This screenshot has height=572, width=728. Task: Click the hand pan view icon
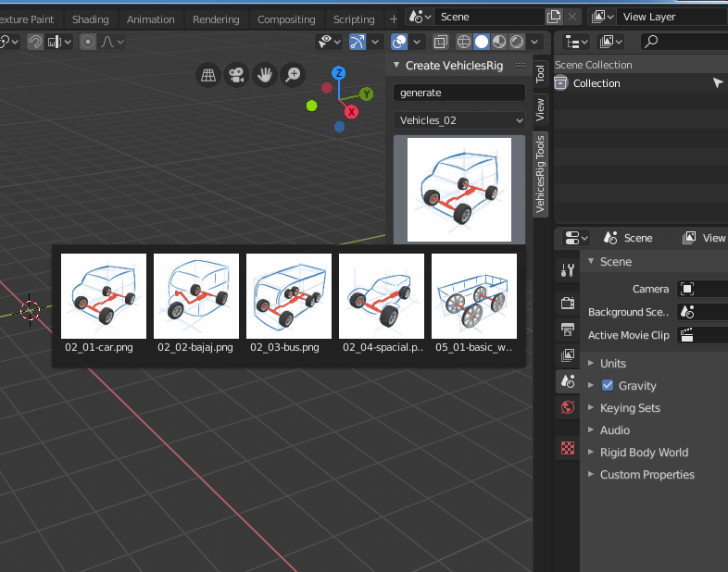pyautogui.click(x=265, y=75)
